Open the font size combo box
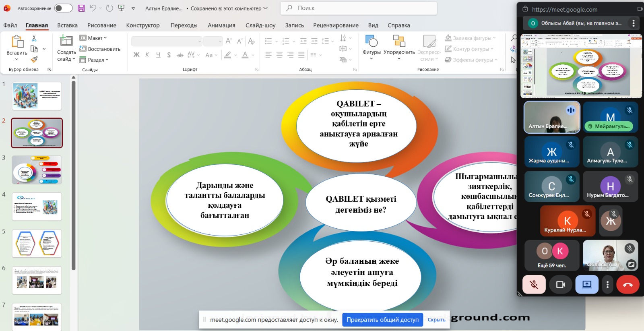The width and height of the screenshot is (644, 331). pos(213,41)
